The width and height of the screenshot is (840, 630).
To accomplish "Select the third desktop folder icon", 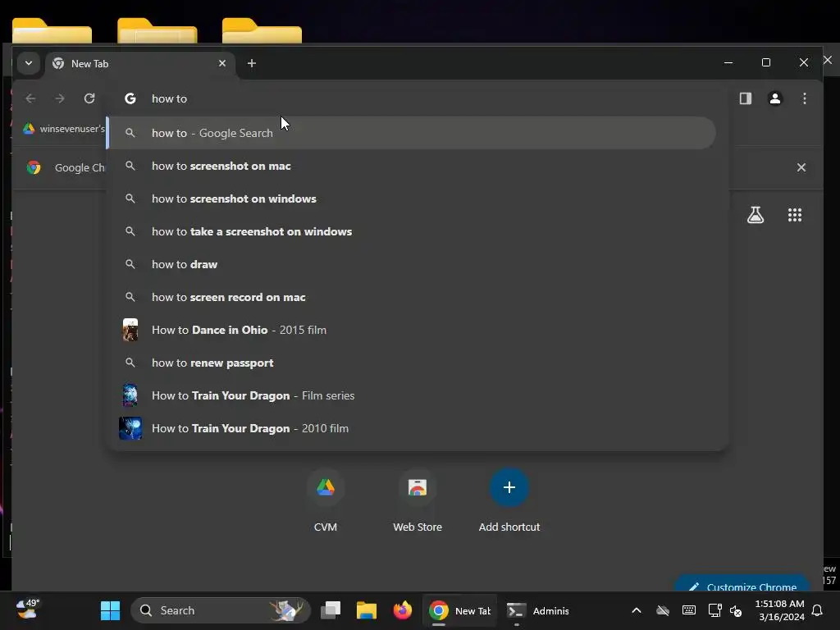I will 262,30.
